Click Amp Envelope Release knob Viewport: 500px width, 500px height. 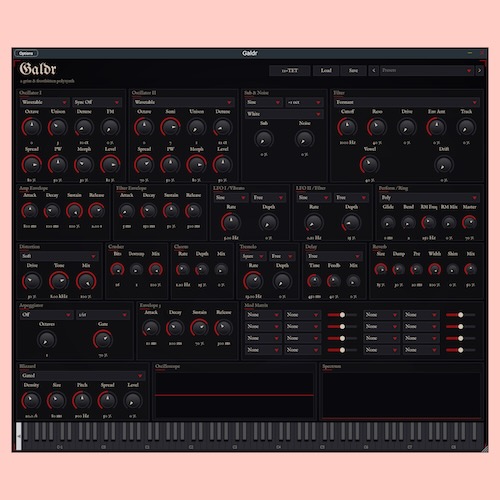(97, 211)
